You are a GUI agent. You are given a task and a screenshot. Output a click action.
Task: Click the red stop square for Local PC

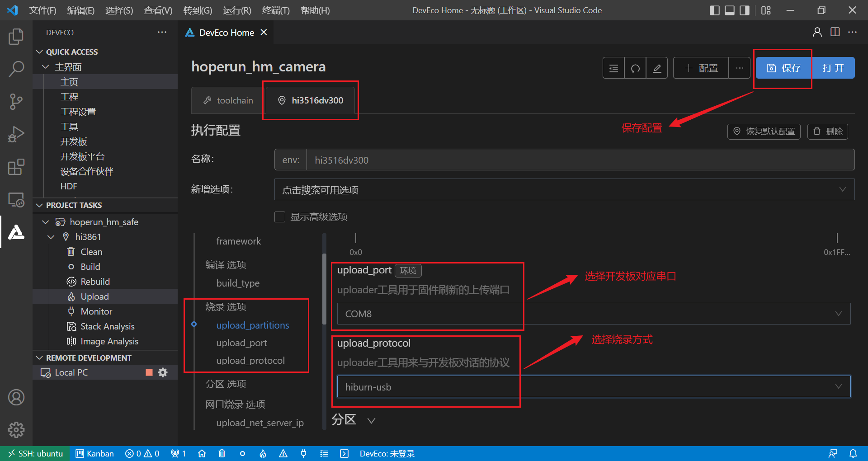pyautogui.click(x=149, y=372)
